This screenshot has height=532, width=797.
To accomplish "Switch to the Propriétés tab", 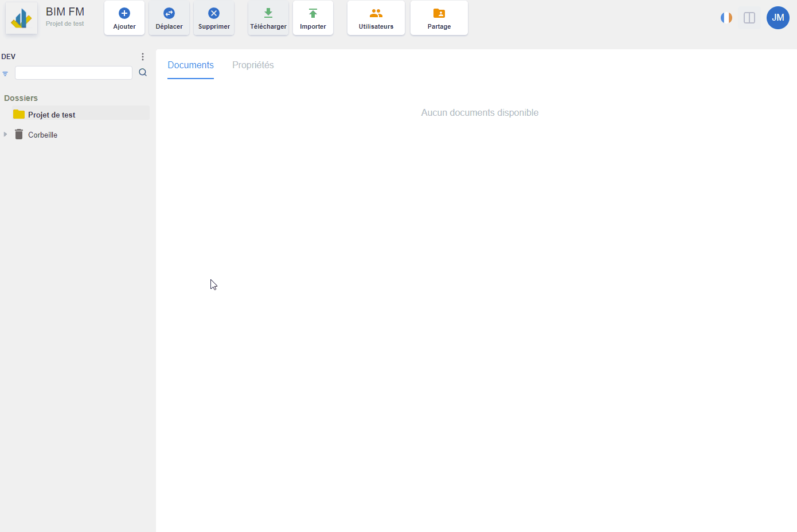I will click(x=253, y=65).
